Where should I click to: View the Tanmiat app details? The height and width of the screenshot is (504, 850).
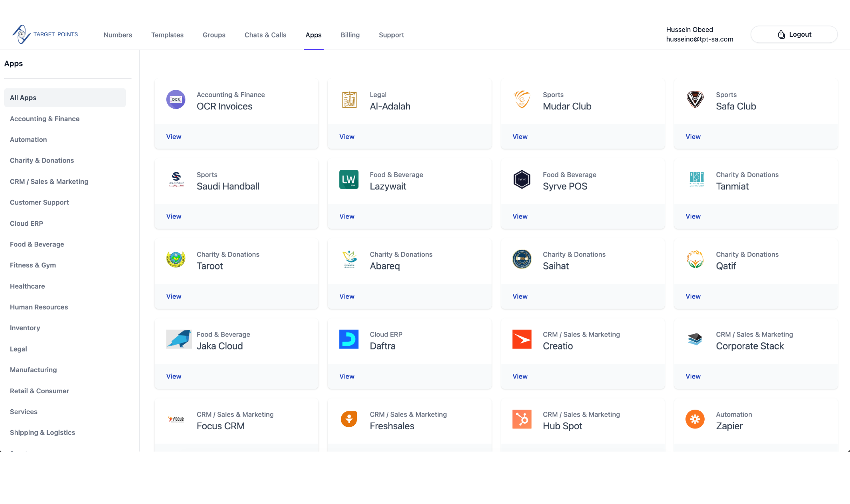pos(693,216)
